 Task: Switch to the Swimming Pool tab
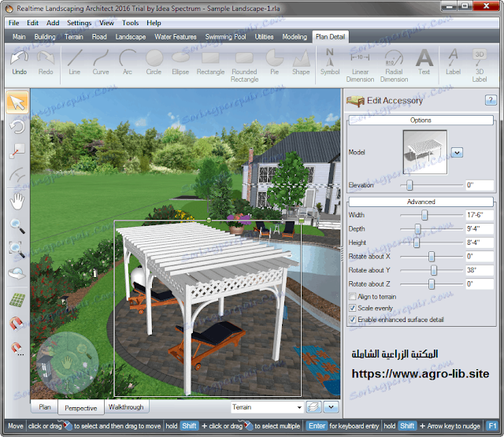(x=226, y=37)
